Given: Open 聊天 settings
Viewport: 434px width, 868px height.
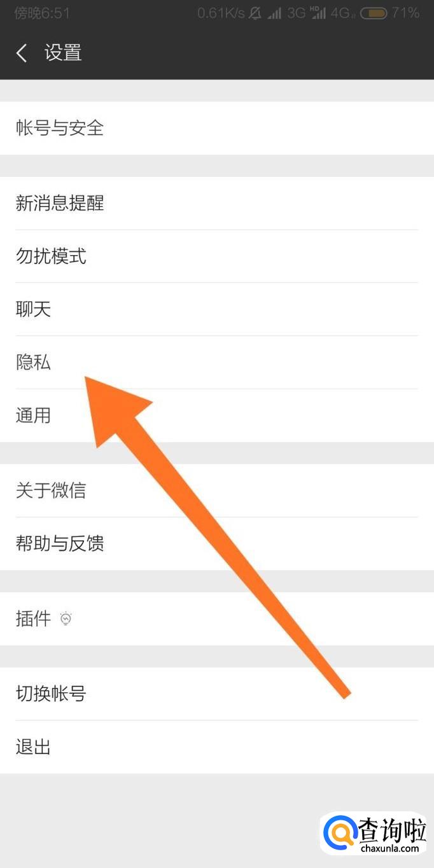Looking at the screenshot, I should tap(217, 309).
